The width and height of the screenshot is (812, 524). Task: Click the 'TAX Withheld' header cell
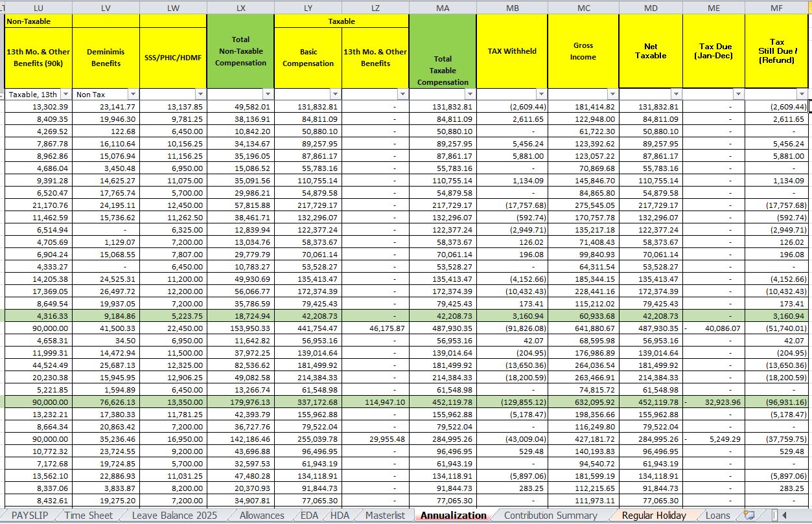[512, 51]
